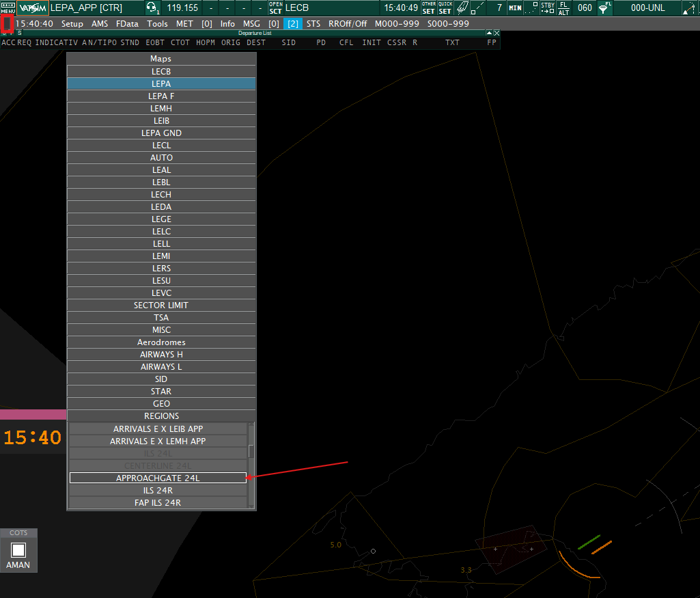The image size is (700, 598).
Task: Toggle the FL/ALT display switch
Action: (x=563, y=8)
